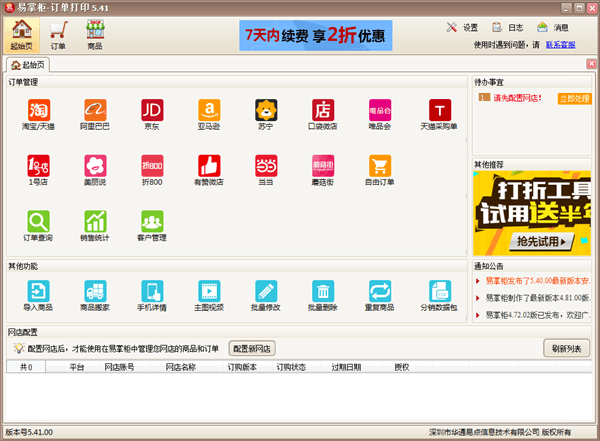Screen dimensions: 600x441
Task: Click the 联系客服 link
Action: coord(576,45)
